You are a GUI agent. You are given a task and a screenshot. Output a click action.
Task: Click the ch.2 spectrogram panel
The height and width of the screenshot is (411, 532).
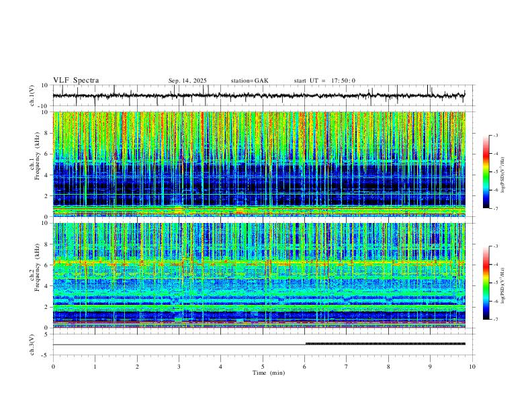click(x=259, y=275)
